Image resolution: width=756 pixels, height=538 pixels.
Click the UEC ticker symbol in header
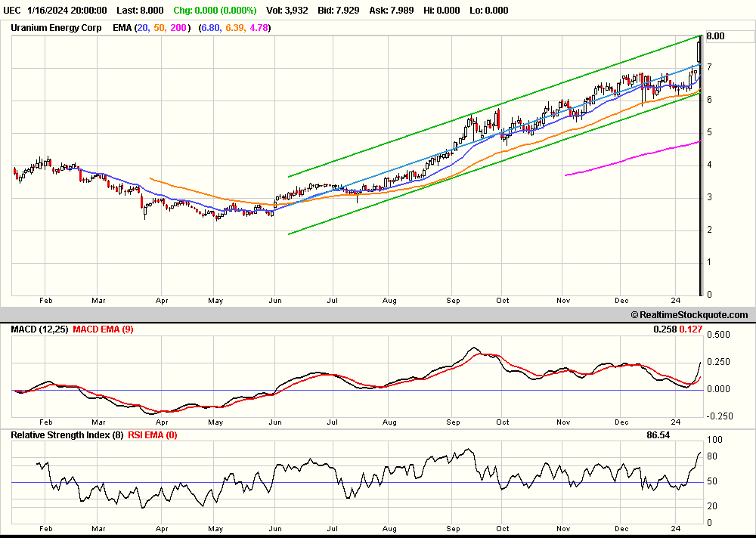(12, 10)
